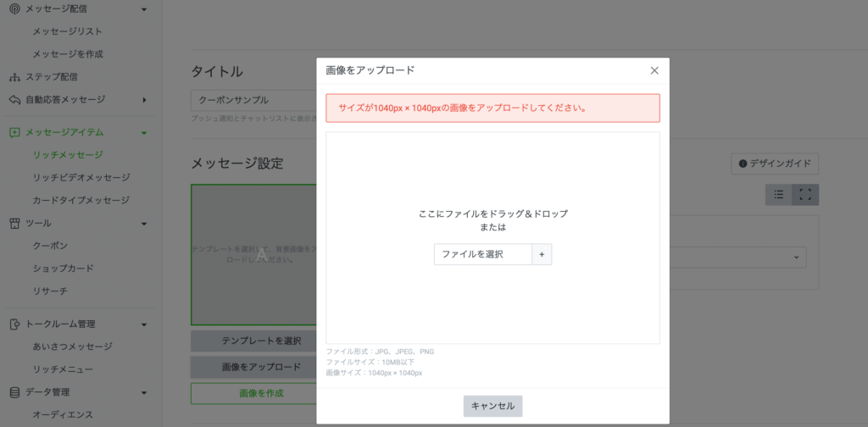
Task: Open the dropdown behind the dialog
Action: (x=737, y=257)
